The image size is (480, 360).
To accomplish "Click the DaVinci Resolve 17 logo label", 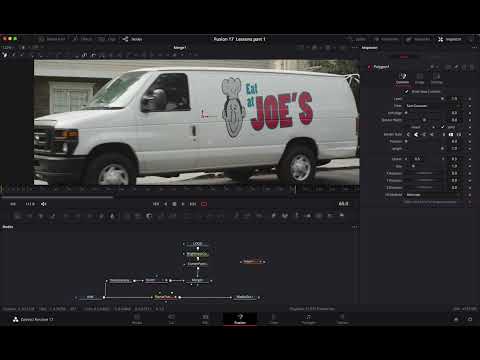I will tap(33, 319).
